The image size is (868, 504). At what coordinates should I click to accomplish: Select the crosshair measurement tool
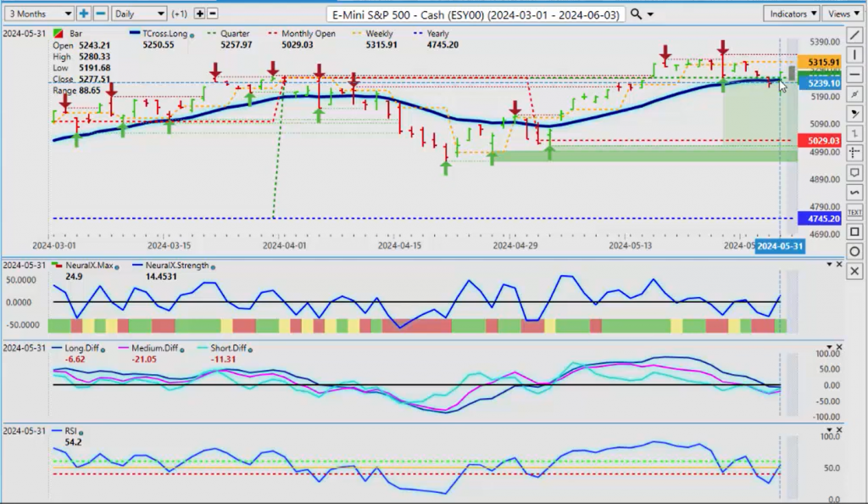(854, 153)
